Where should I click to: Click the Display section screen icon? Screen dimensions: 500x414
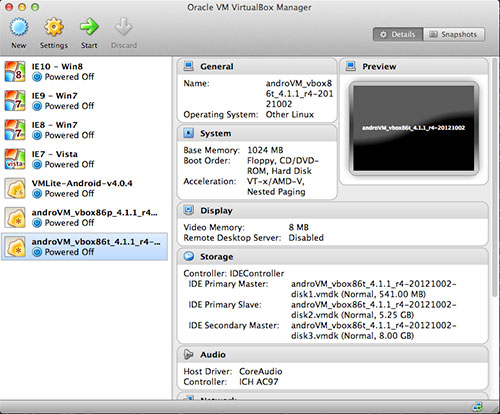[x=189, y=210]
